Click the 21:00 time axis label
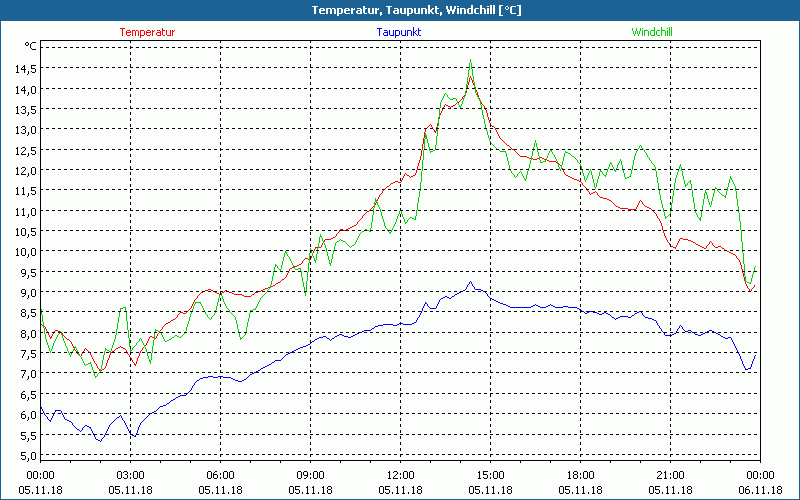The height and width of the screenshot is (500, 800). pyautogui.click(x=670, y=476)
